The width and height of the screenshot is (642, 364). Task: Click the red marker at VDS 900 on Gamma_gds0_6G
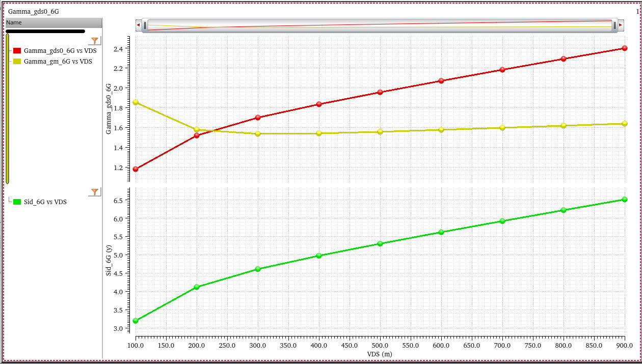click(x=625, y=48)
